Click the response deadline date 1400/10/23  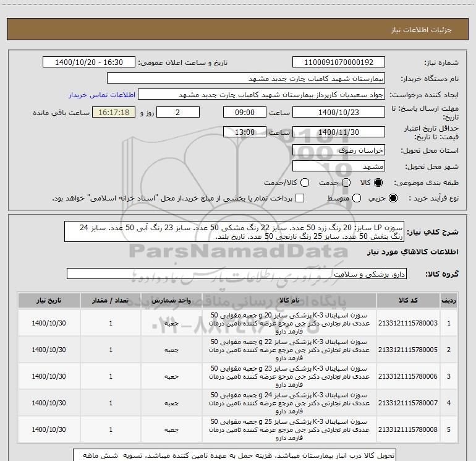pyautogui.click(x=339, y=112)
